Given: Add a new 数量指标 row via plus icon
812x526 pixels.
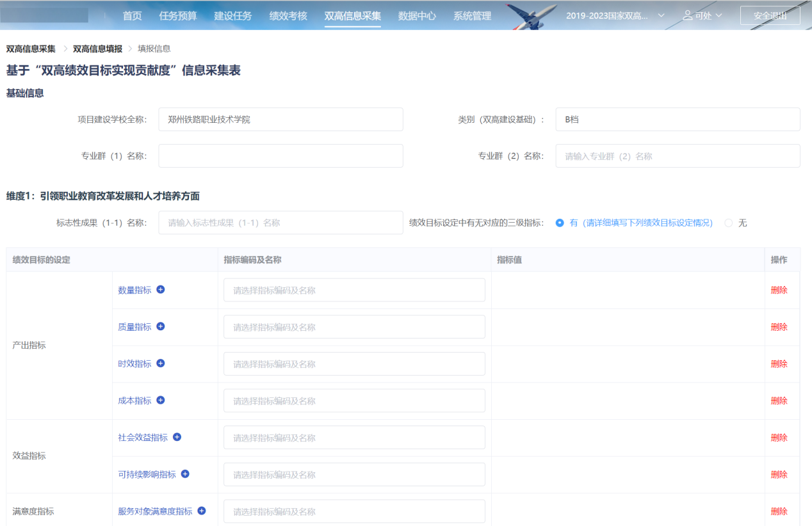Looking at the screenshot, I should (160, 289).
